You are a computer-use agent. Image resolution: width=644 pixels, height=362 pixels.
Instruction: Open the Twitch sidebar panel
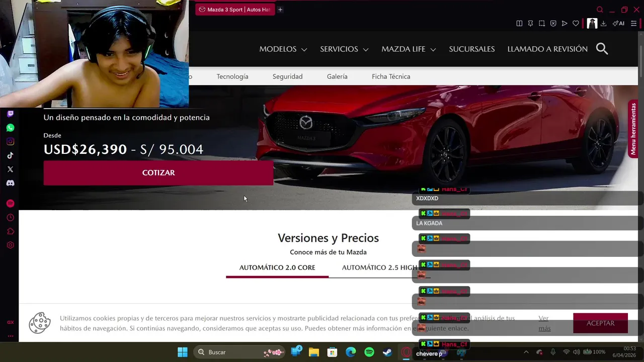tap(10, 114)
